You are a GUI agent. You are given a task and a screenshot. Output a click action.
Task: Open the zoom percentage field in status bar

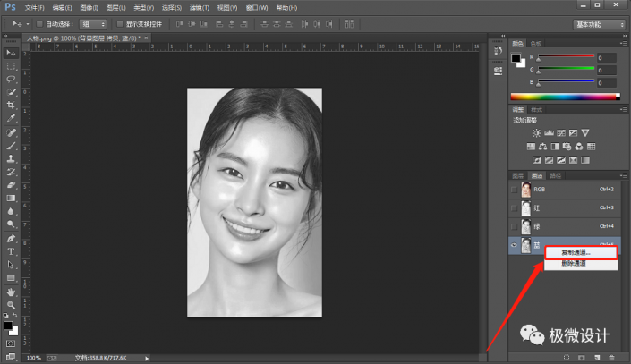33,358
